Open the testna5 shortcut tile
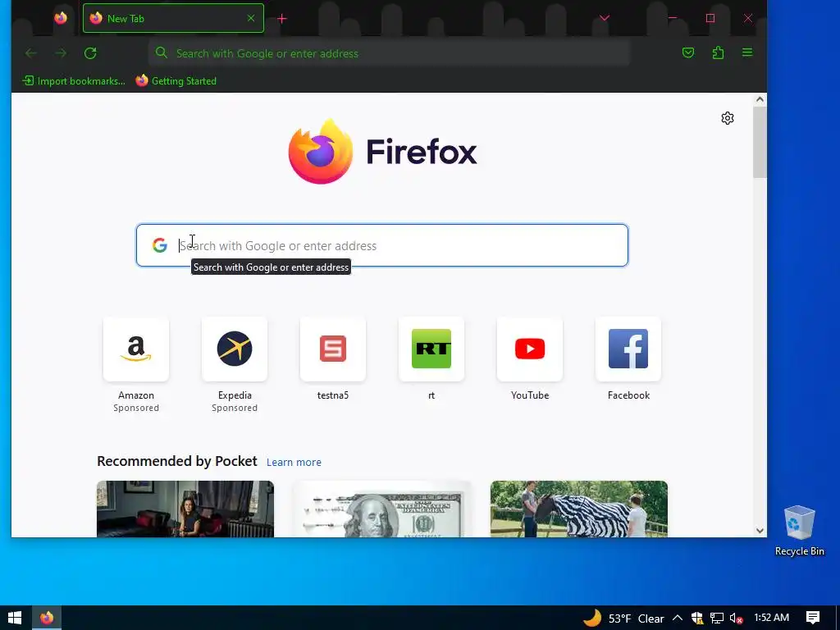 (333, 349)
